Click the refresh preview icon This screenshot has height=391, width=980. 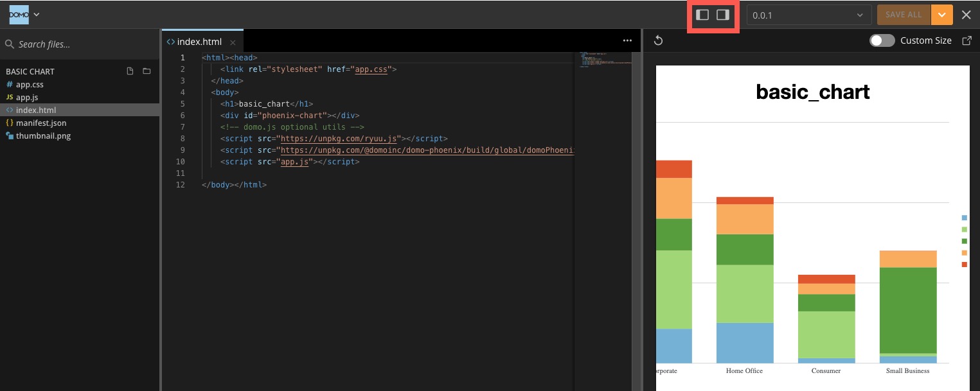pos(658,40)
